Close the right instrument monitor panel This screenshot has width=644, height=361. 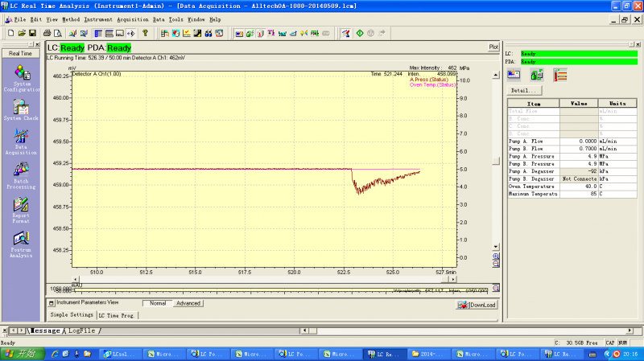pyautogui.click(x=638, y=44)
